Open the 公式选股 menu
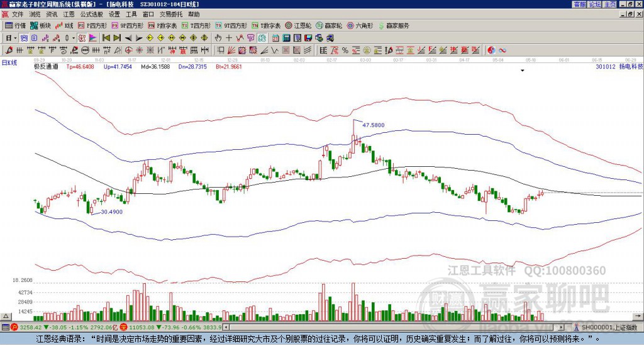 point(92,14)
